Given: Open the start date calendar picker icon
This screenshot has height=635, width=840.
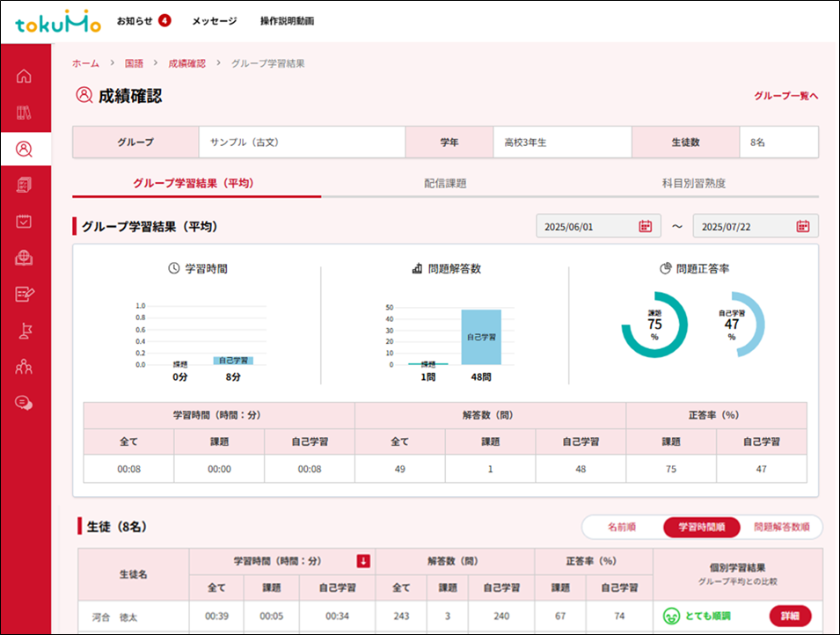Looking at the screenshot, I should coord(645,226).
